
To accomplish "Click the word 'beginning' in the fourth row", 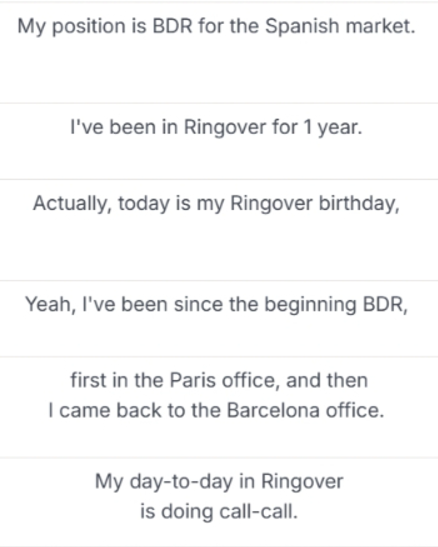I will tap(310, 305).
